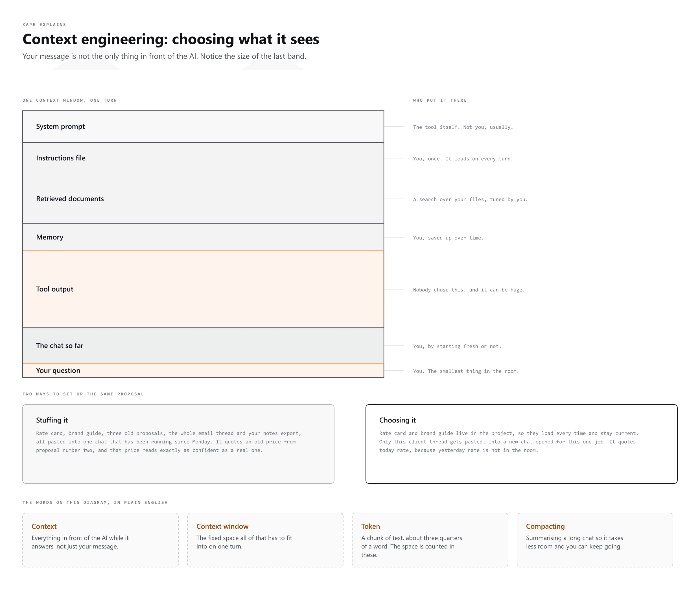Click the Your question band
Image resolution: width=700 pixels, height=592 pixels.
tap(203, 371)
